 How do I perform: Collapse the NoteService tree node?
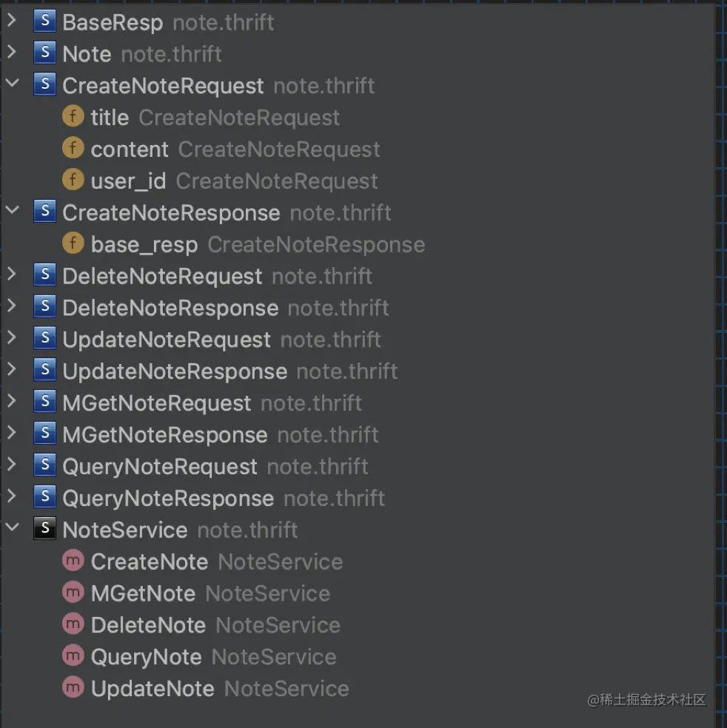[x=12, y=529]
